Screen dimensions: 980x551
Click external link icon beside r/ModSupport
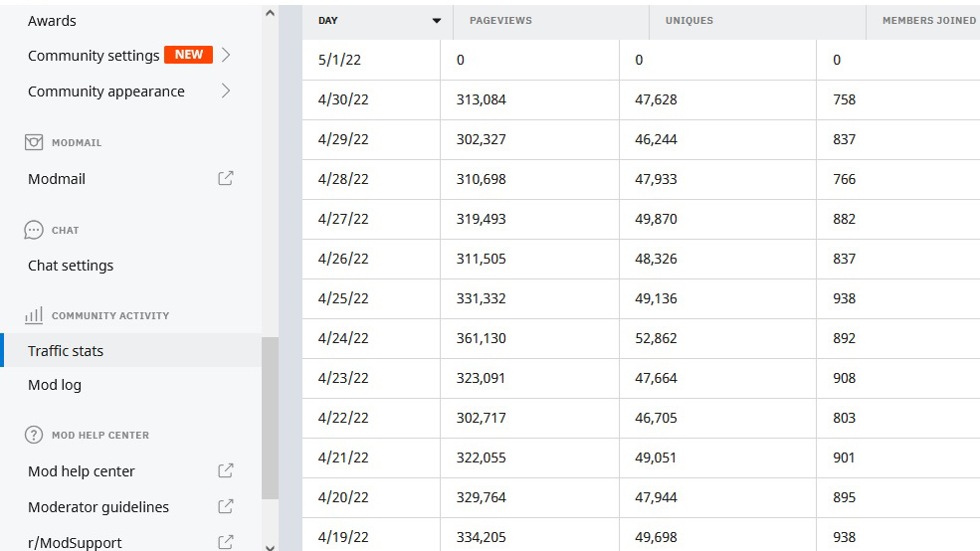226,542
